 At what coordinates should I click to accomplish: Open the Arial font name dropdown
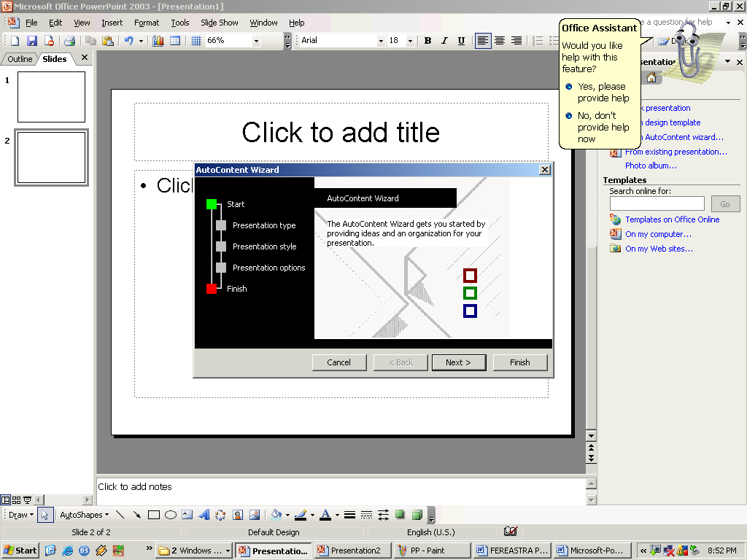pos(381,41)
